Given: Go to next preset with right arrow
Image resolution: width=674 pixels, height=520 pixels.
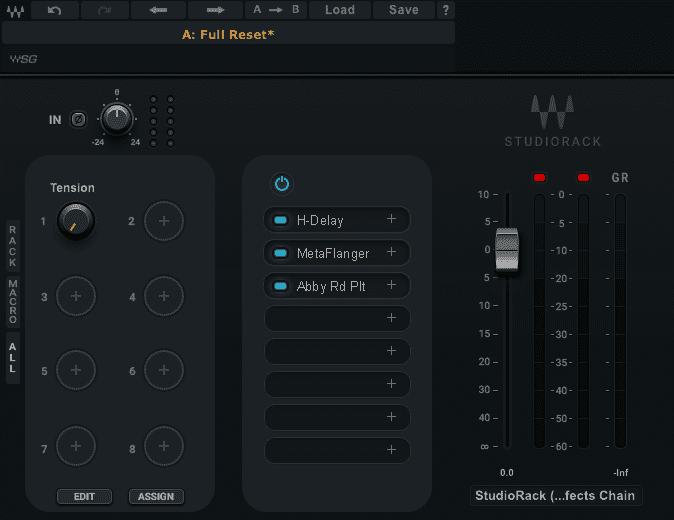Looking at the screenshot, I should point(215,10).
